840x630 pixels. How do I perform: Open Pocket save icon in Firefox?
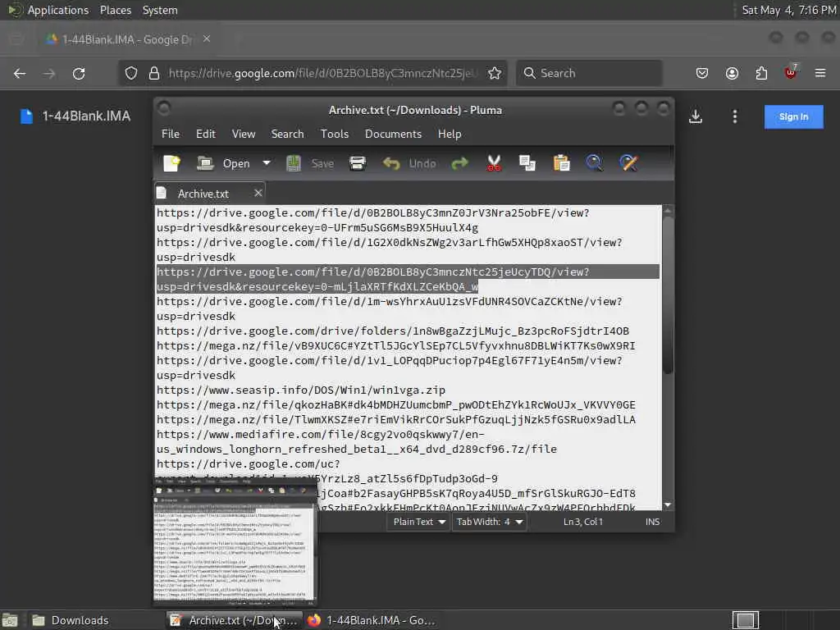pyautogui.click(x=702, y=73)
